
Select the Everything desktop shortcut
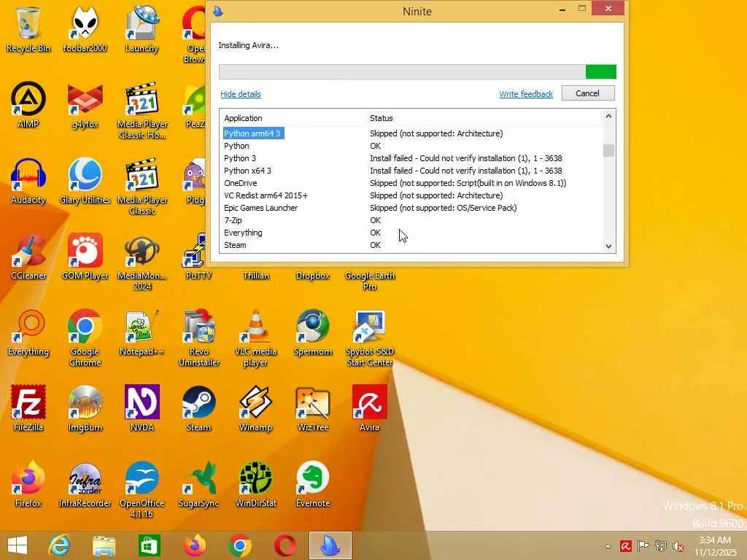point(28,332)
